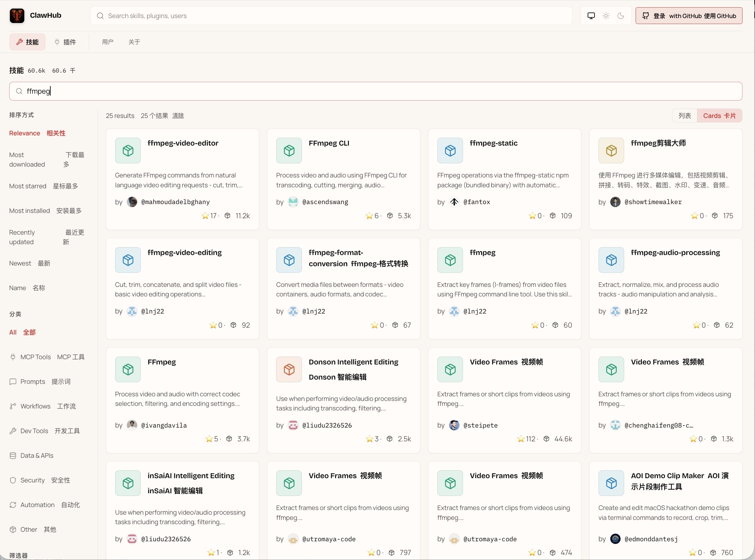The image size is (755, 560).
Task: Switch to dark theme moon icon
Action: click(621, 15)
